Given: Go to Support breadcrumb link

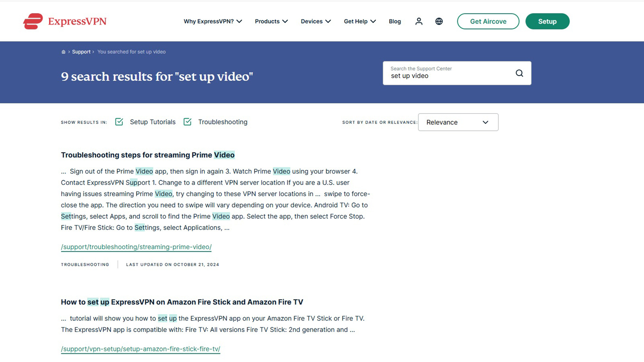Looking at the screenshot, I should pos(81,52).
